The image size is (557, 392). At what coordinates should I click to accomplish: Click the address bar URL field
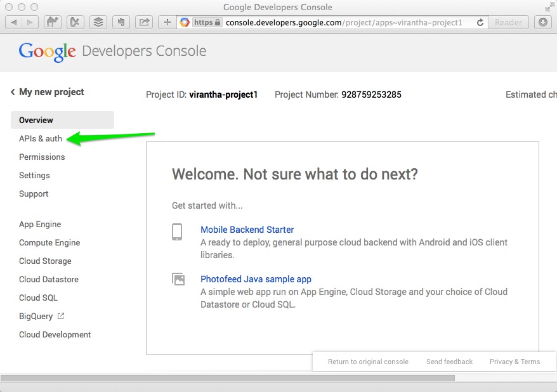(x=343, y=22)
